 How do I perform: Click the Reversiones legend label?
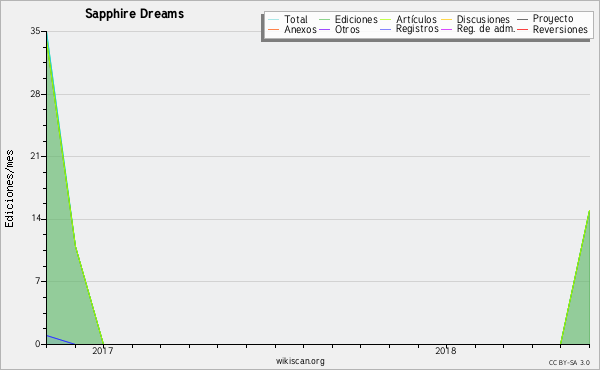pyautogui.click(x=560, y=29)
